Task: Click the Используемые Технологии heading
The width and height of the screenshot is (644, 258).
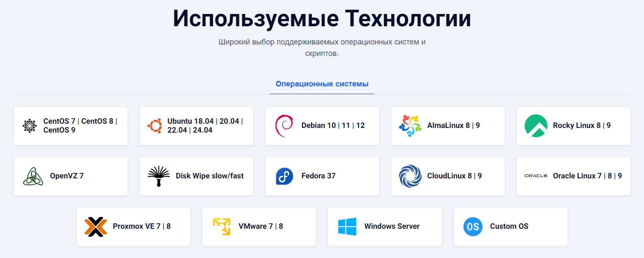Action: pyautogui.click(x=322, y=19)
